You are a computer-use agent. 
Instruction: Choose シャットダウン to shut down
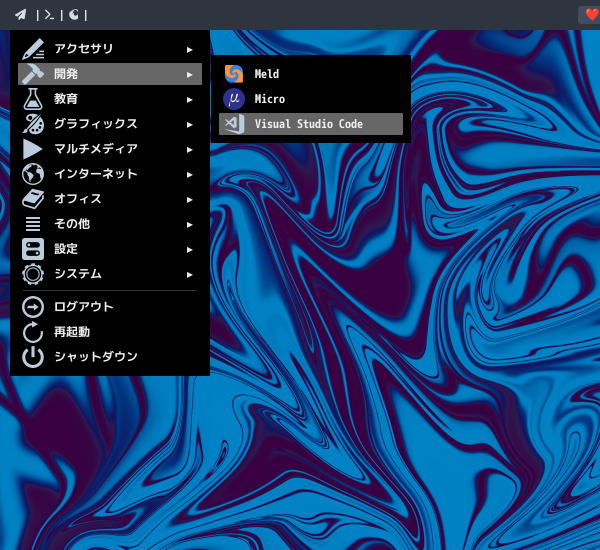coord(110,357)
